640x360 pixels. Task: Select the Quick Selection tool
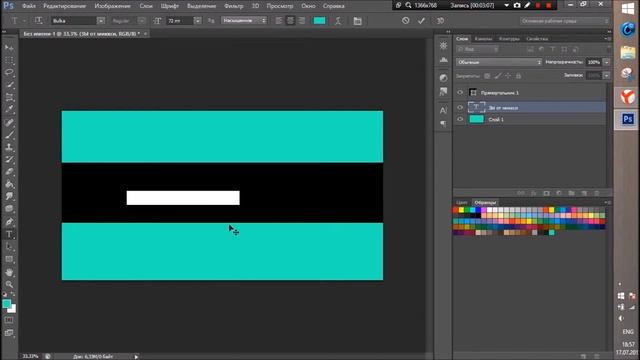point(9,85)
